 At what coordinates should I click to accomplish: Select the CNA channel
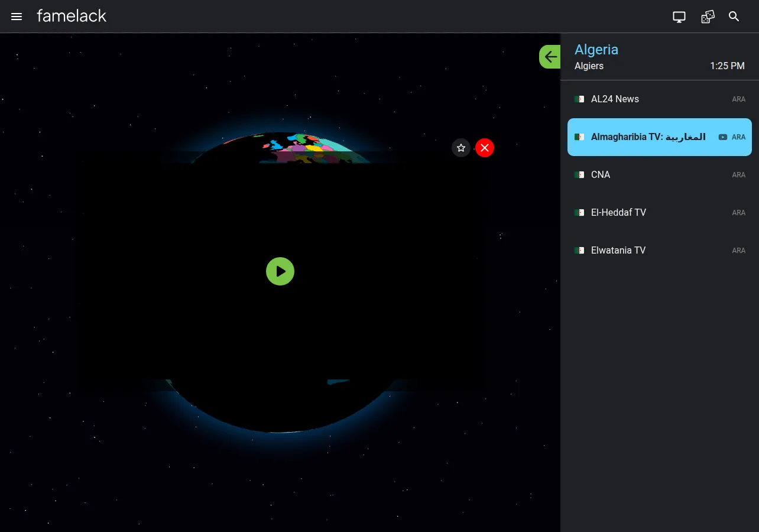pos(660,175)
